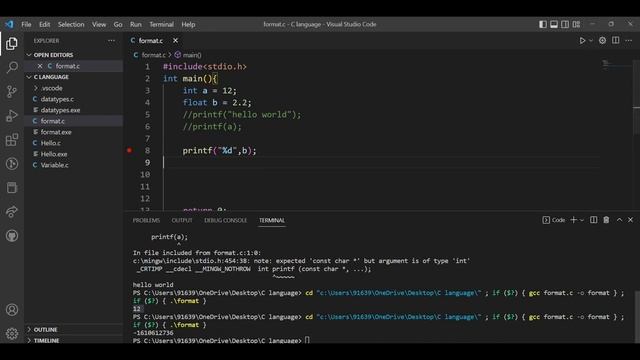
Task: Open the Edit menu
Action: click(44, 24)
